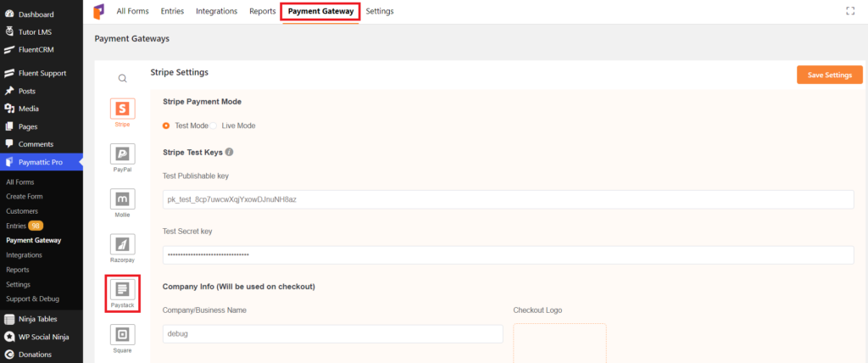The height and width of the screenshot is (363, 868).
Task: Open WP Social Ninja in the sidebar
Action: click(42, 337)
